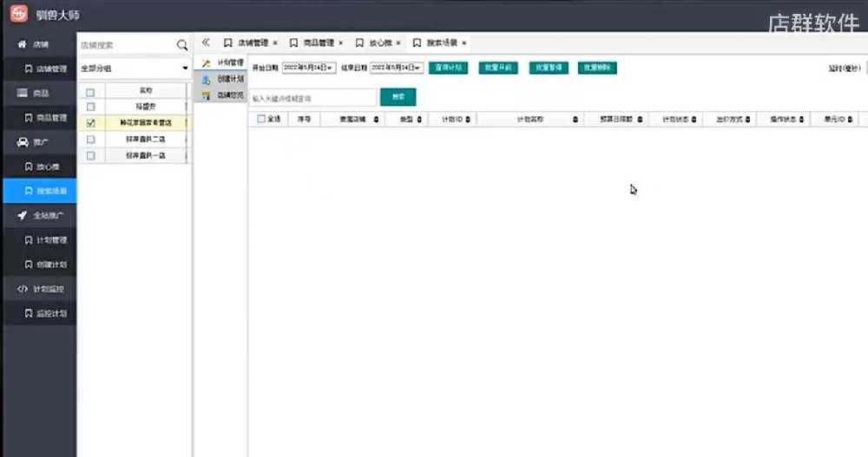Viewport: 868px width, 457px height.
Task: Select 创建计划 in the sub-panel list
Action: 222,79
